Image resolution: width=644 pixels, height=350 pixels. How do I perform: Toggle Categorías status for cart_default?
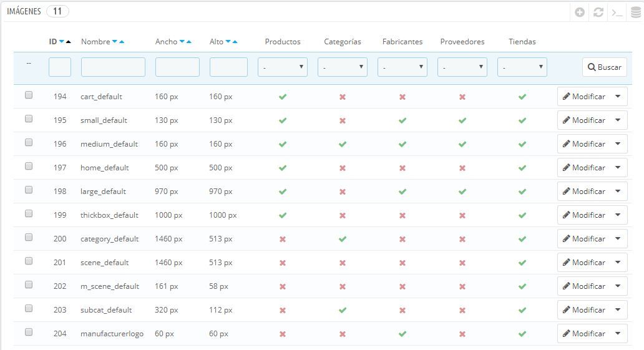tap(343, 97)
